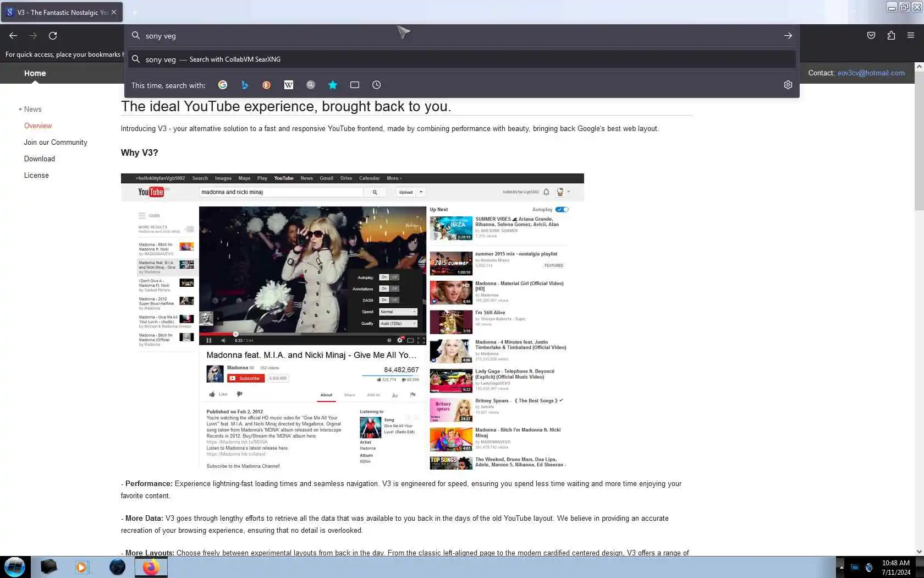Open the Overview sidebar link
Viewport: 924px width, 578px height.
38,126
